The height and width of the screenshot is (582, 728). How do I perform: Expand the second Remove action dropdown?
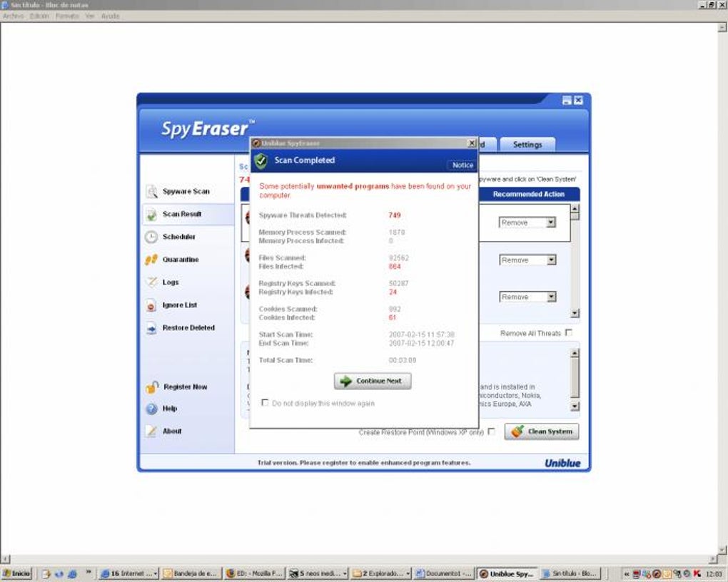pos(551,260)
